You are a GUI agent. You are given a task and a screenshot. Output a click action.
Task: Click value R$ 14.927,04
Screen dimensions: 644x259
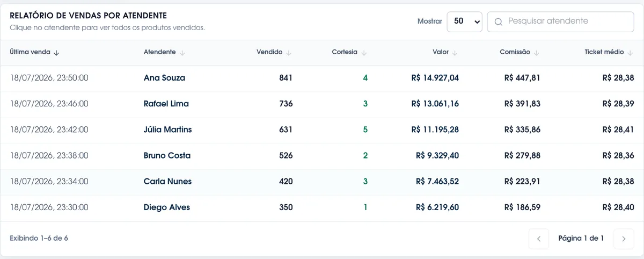click(x=435, y=78)
